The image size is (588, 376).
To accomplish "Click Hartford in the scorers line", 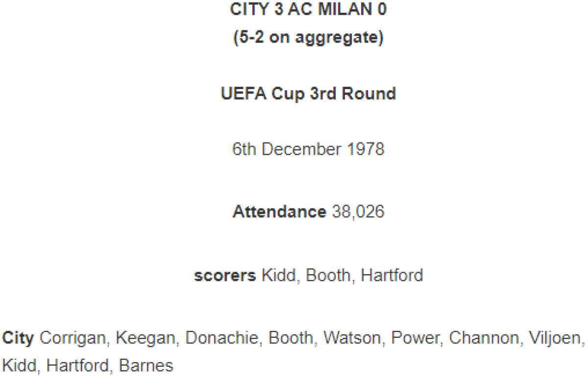I will (392, 275).
